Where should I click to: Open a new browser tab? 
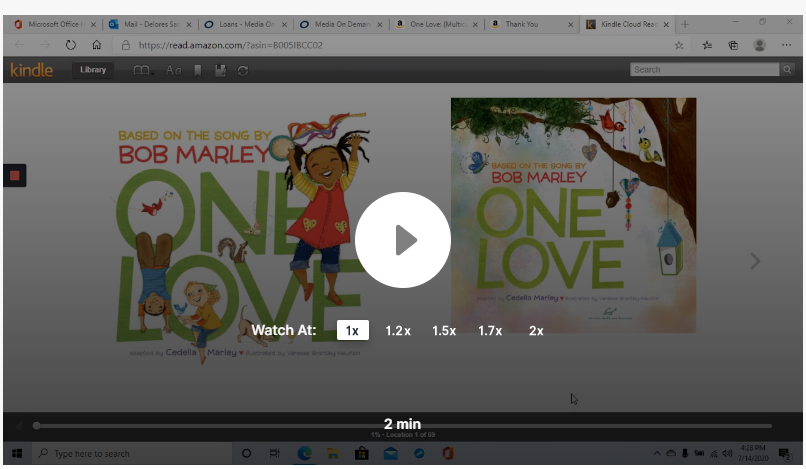tap(685, 24)
